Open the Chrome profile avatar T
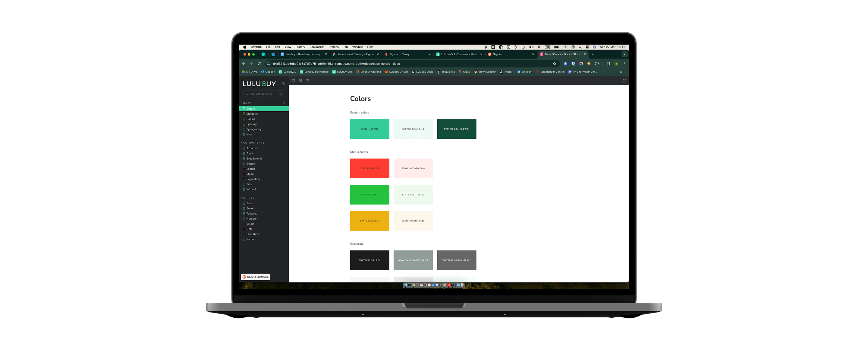 [616, 64]
